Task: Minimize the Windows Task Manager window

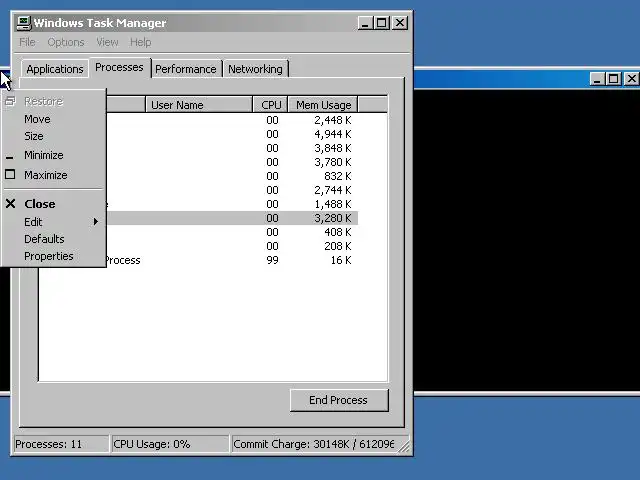Action: click(365, 23)
